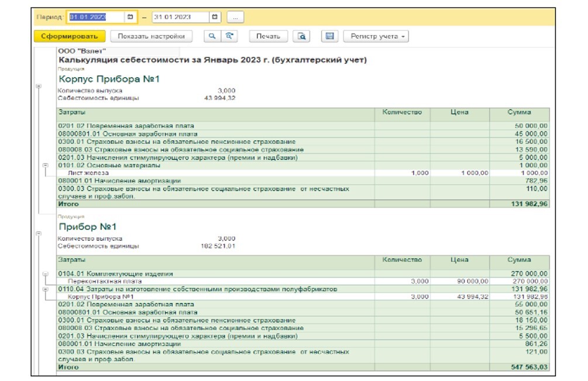Select the heading Прибор №1

click(88, 227)
